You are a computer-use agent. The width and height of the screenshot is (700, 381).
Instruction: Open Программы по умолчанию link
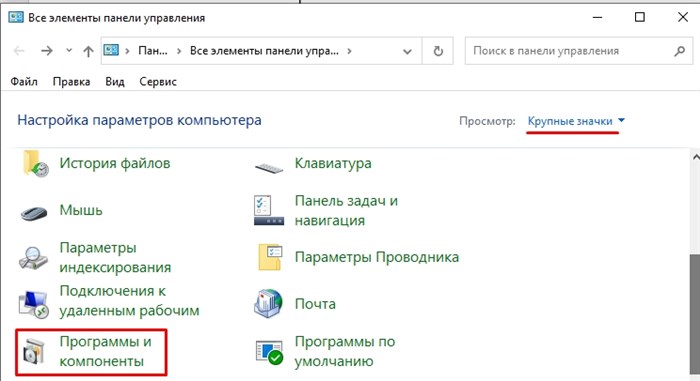point(345,351)
